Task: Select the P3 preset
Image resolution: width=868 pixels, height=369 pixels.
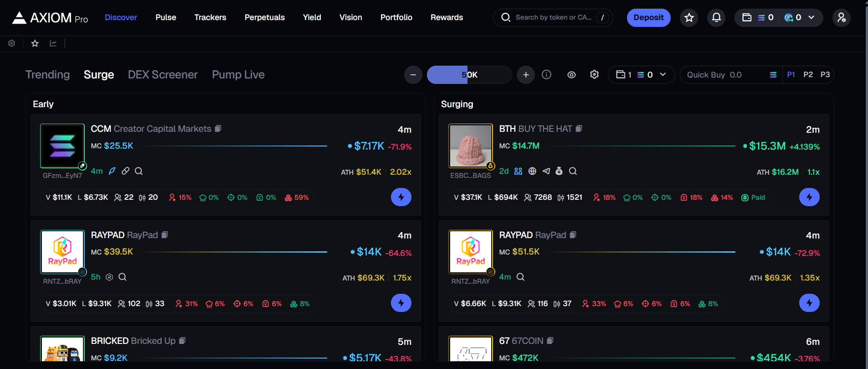Action: (x=825, y=75)
